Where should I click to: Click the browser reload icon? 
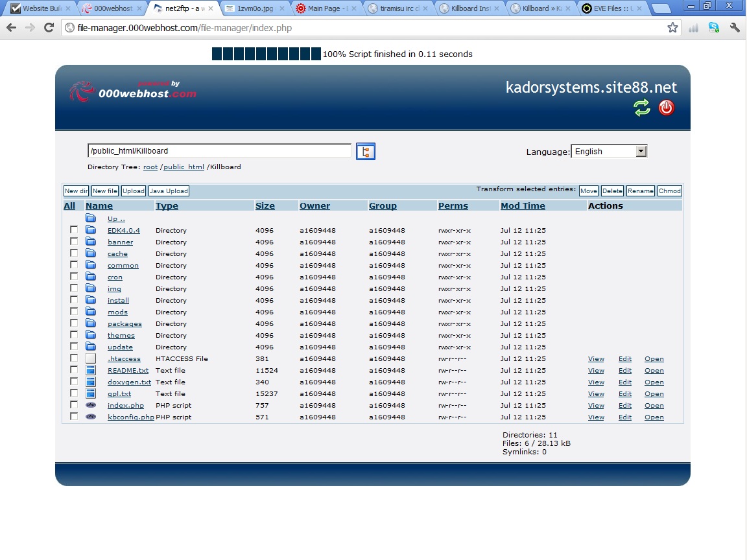(49, 28)
